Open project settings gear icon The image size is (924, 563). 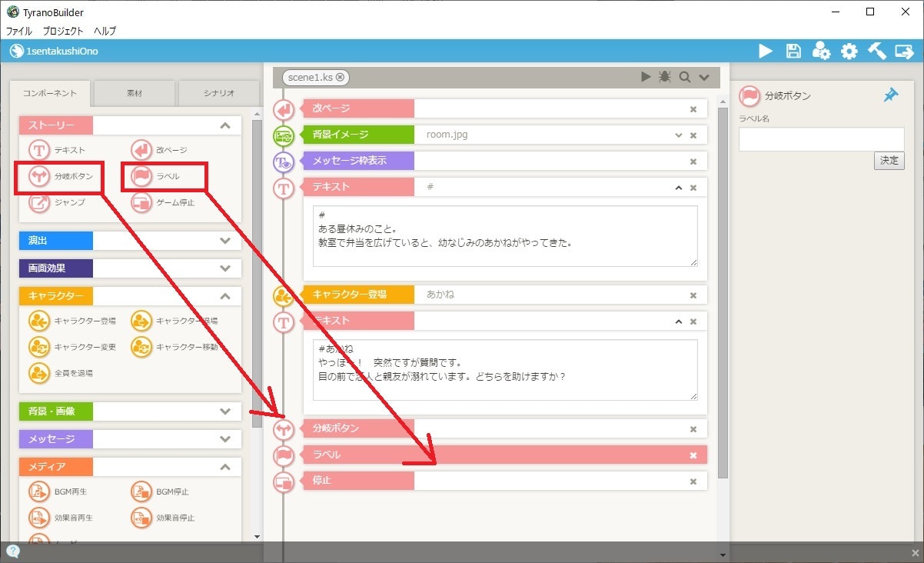pos(849,51)
